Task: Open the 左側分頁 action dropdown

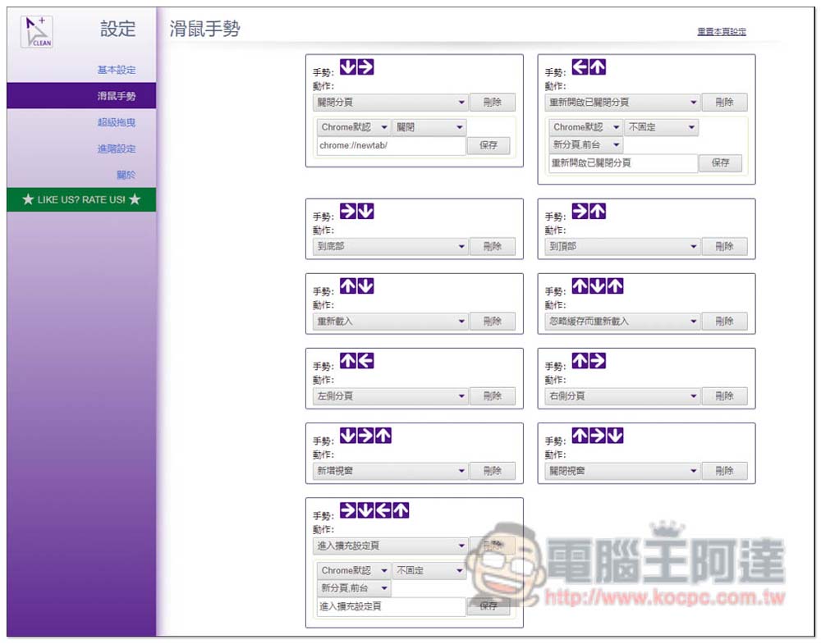Action: (391, 396)
